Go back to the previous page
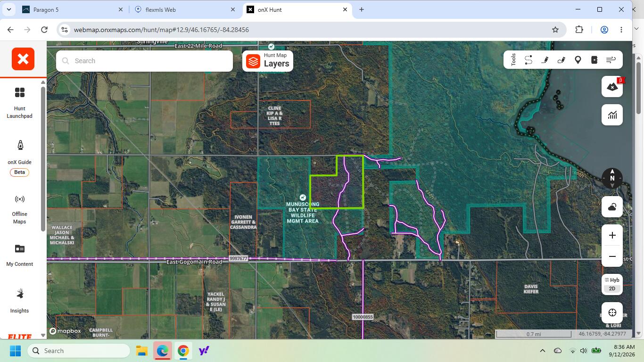The height and width of the screenshot is (362, 644). click(x=10, y=30)
